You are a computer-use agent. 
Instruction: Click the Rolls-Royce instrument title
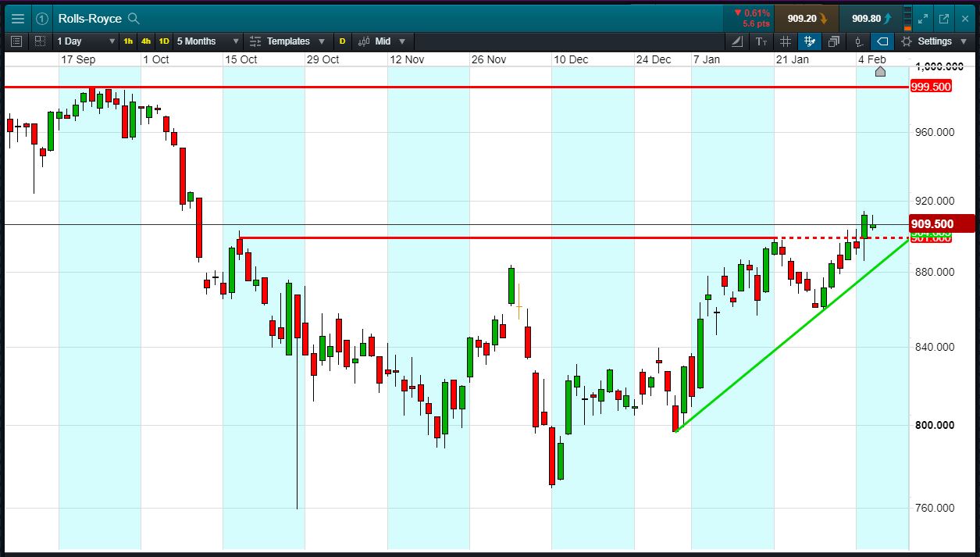(x=90, y=18)
